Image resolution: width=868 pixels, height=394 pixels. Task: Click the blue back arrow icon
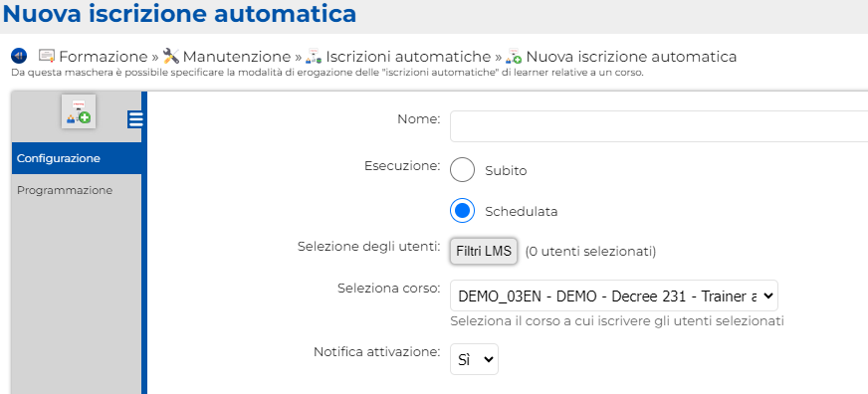[19, 56]
